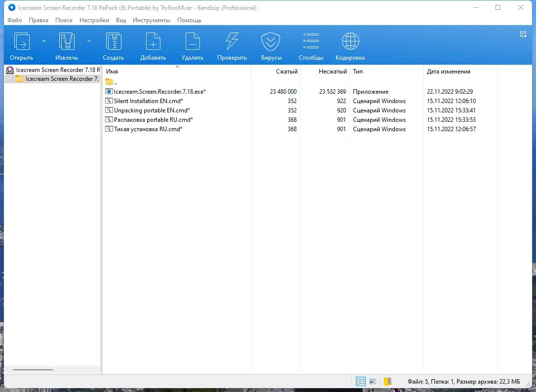Click the exe application file icon
Viewport: 536px width, 392px height.
click(109, 92)
